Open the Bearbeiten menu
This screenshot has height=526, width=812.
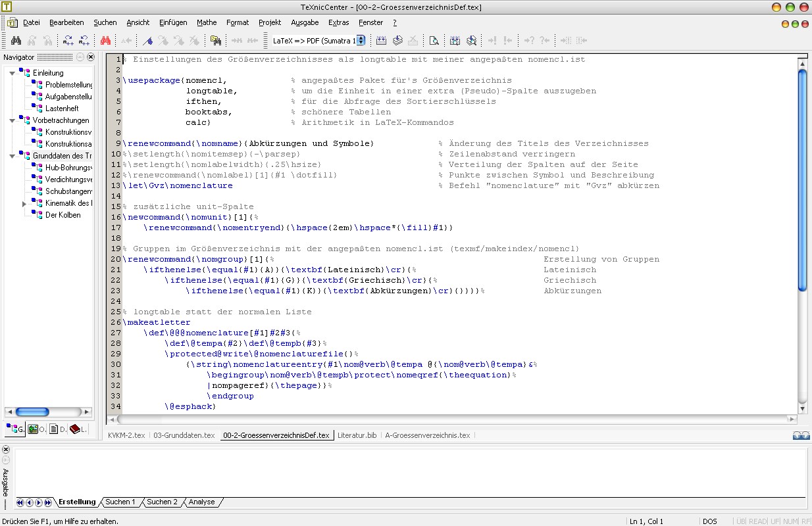(x=66, y=22)
